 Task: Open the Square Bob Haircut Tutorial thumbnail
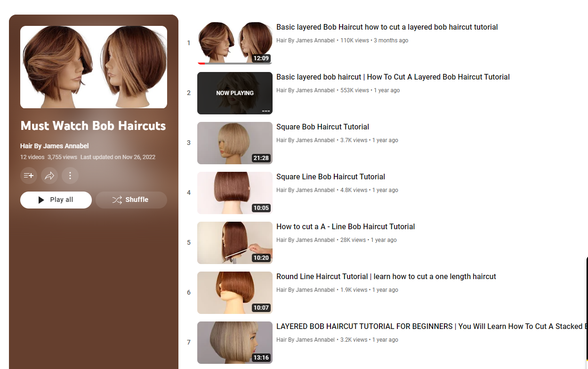tap(234, 143)
